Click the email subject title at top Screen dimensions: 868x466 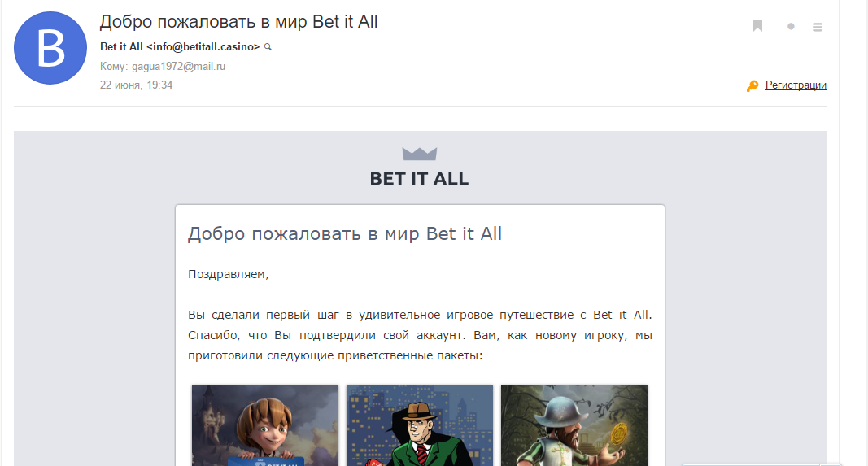pos(238,22)
